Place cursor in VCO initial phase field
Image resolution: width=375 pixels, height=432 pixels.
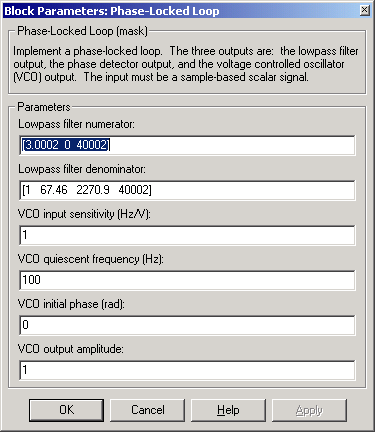pos(187,325)
